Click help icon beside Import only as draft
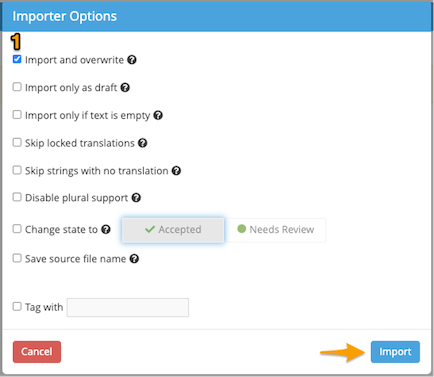 click(125, 87)
